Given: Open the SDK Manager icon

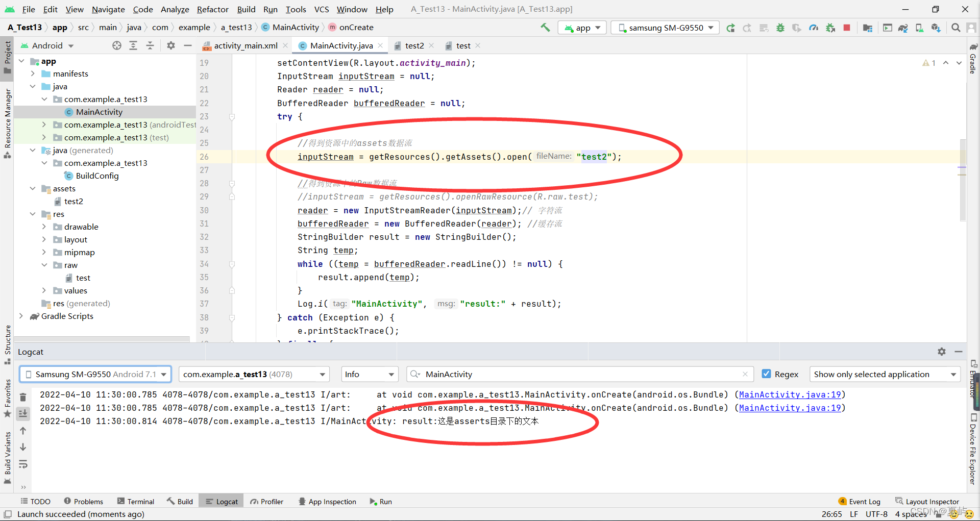Looking at the screenshot, I should pyautogui.click(x=936, y=28).
